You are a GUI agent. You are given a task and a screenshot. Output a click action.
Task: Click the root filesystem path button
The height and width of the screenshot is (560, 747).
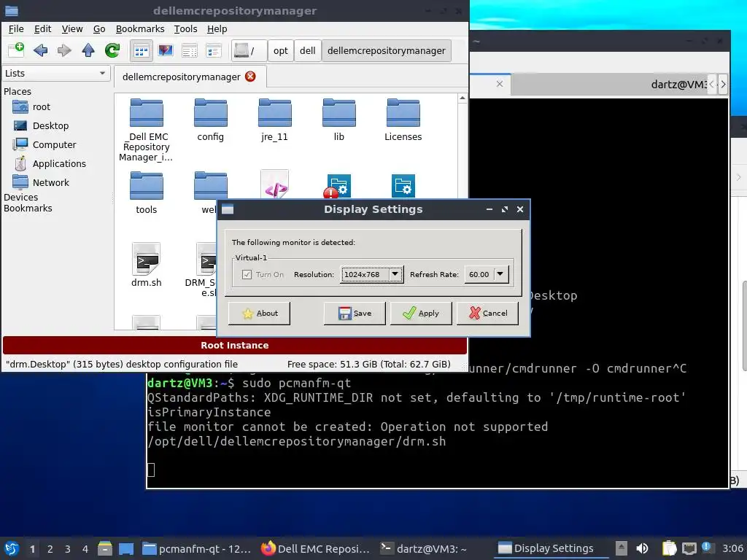pyautogui.click(x=249, y=50)
